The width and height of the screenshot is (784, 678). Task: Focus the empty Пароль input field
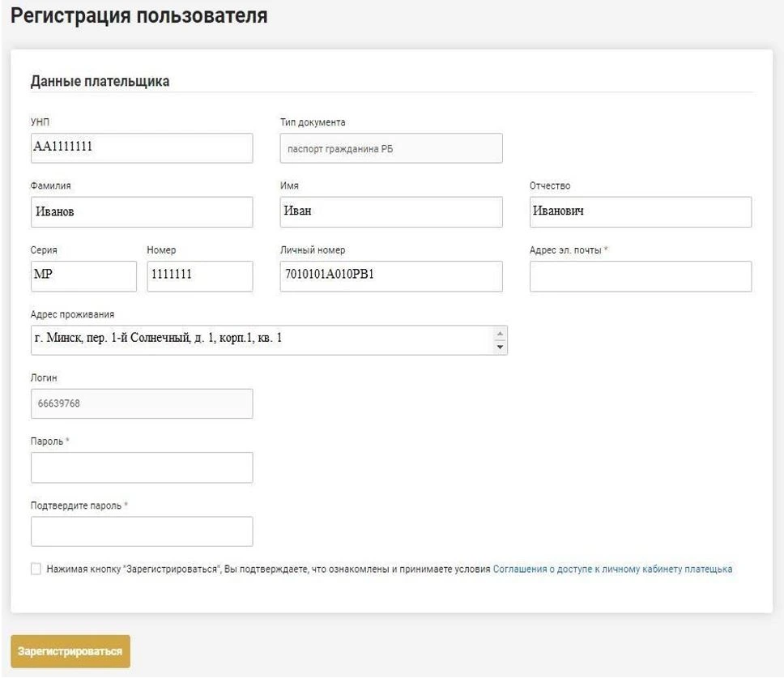(x=142, y=467)
